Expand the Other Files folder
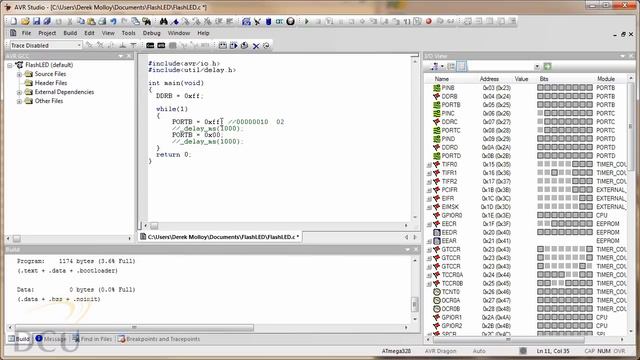 19,101
